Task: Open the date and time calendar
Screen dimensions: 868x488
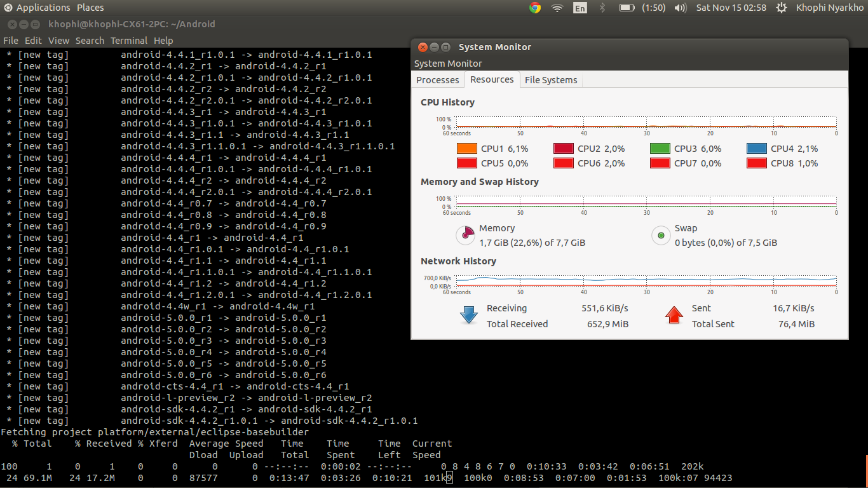Action: [731, 8]
